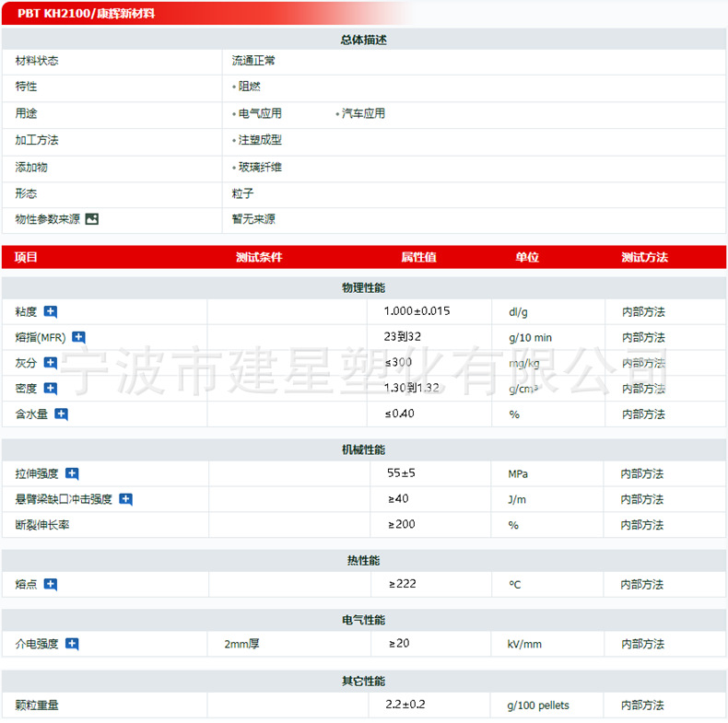Select the 流通正常 value
This screenshot has width=728, height=723.
click(x=253, y=61)
